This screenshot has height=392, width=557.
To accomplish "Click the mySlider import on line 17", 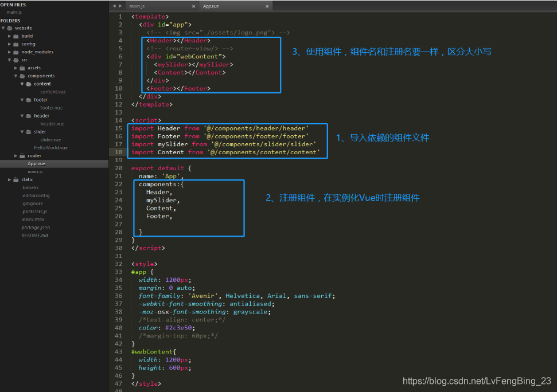I will coord(224,144).
